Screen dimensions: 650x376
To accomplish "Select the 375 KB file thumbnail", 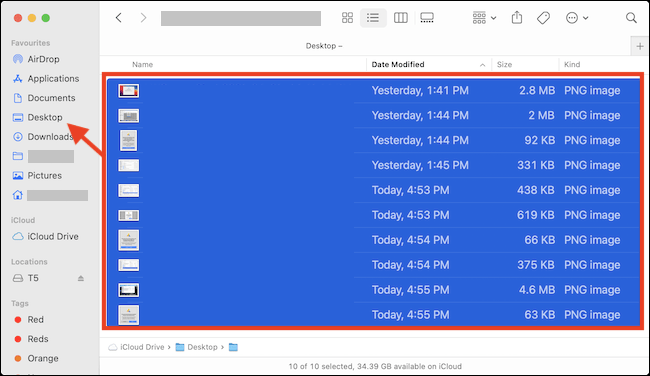I will [129, 265].
